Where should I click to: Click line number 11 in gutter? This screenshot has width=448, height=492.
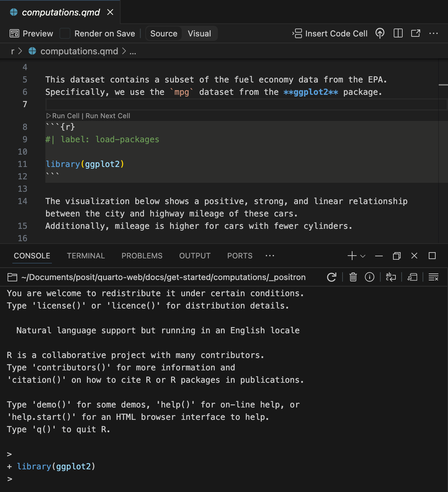click(x=22, y=164)
